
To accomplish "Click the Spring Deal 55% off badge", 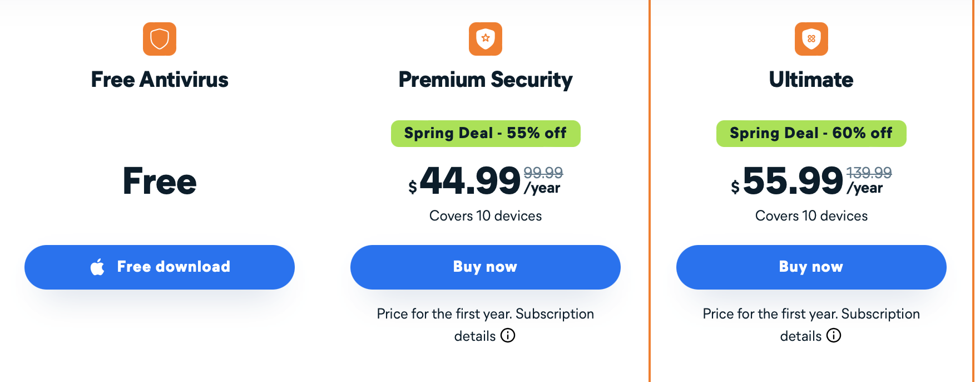I will [x=485, y=133].
